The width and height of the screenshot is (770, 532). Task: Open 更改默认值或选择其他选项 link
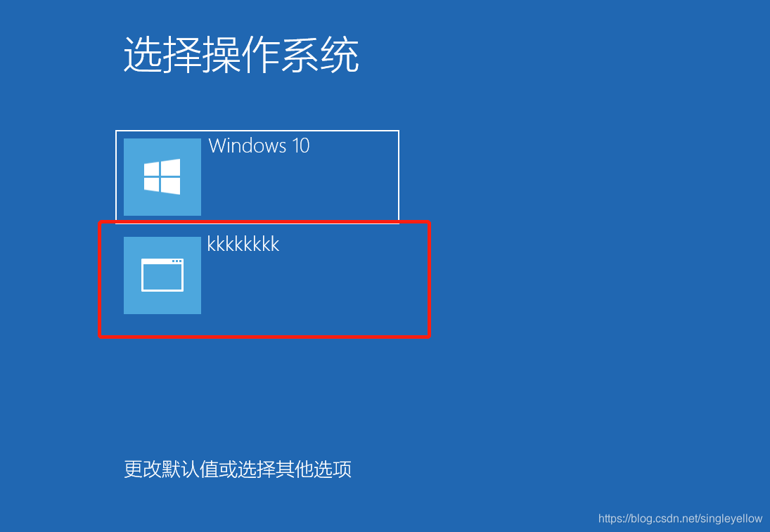point(238,469)
